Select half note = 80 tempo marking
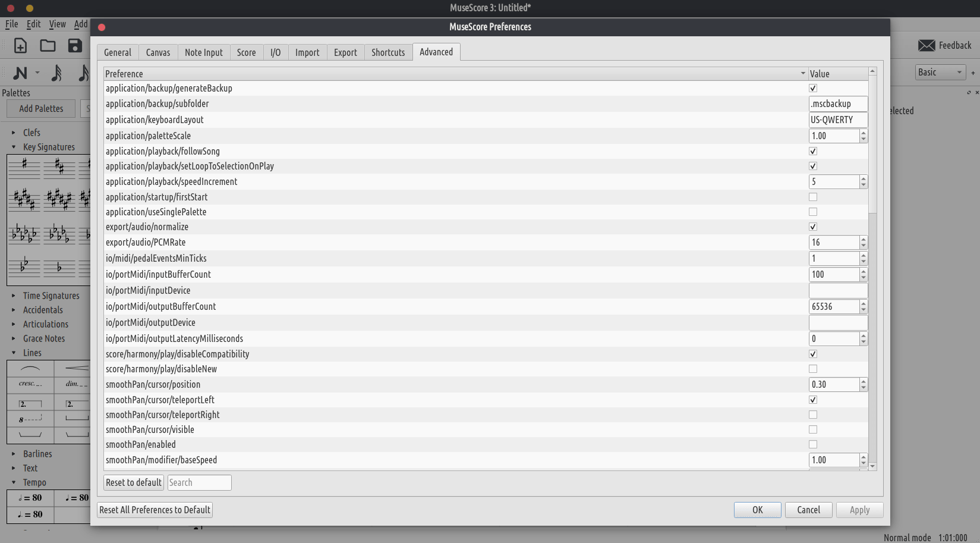This screenshot has width=980, height=543. coord(30,498)
